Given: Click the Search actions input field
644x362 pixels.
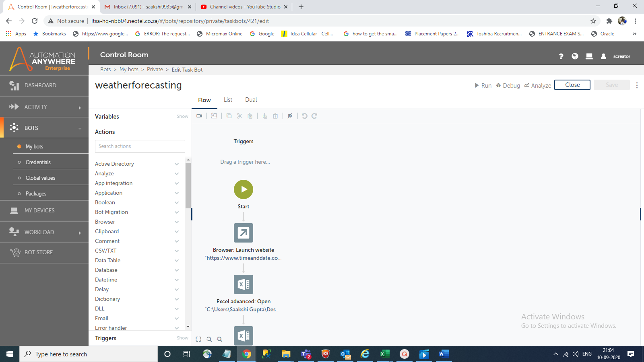Looking at the screenshot, I should click(x=140, y=146).
